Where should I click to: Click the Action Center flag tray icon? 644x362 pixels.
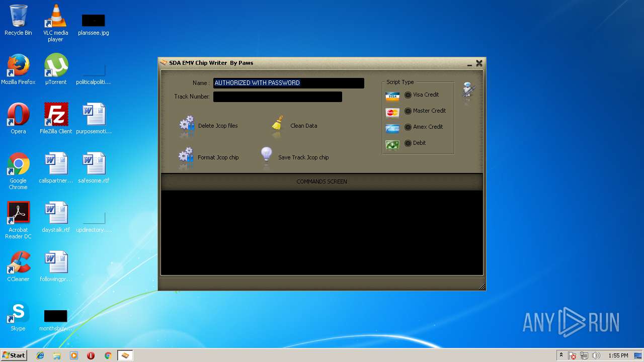573,355
